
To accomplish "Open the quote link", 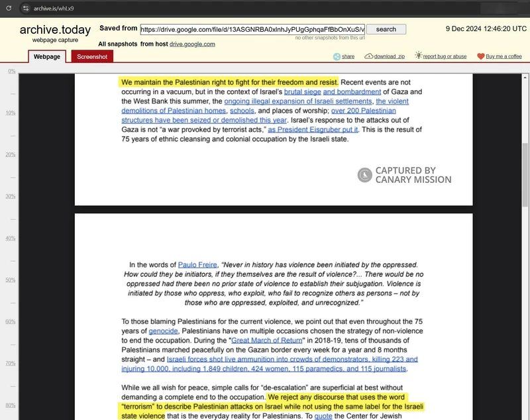I will click(x=323, y=416).
